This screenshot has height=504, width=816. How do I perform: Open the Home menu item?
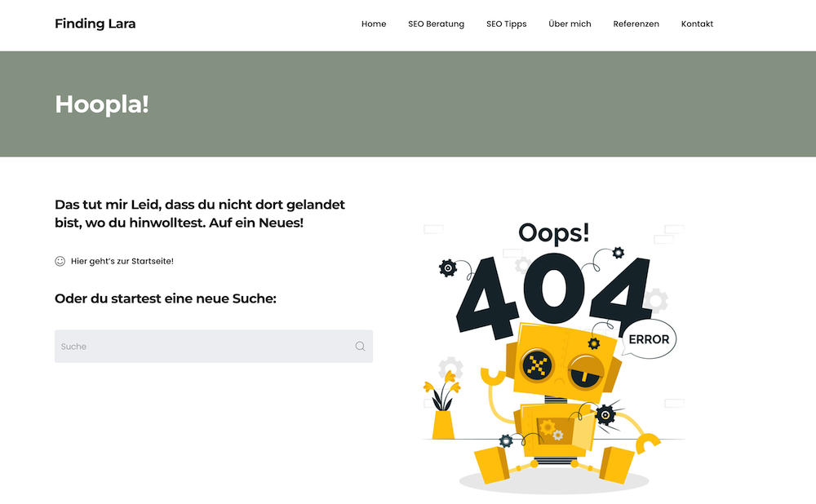[x=374, y=24]
